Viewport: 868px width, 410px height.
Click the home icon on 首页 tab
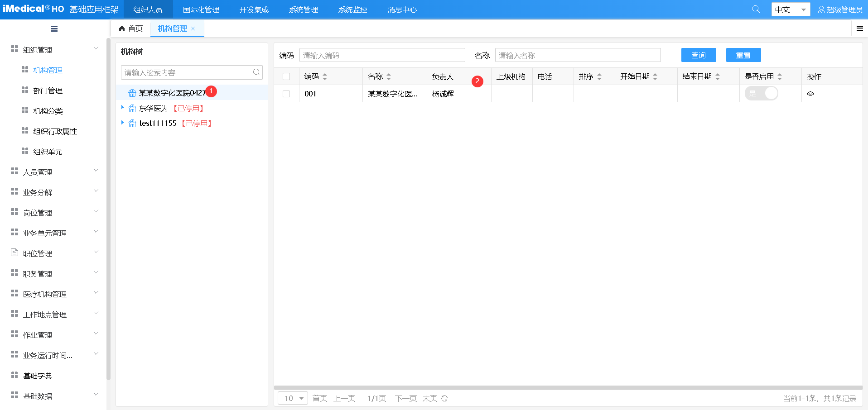click(122, 29)
